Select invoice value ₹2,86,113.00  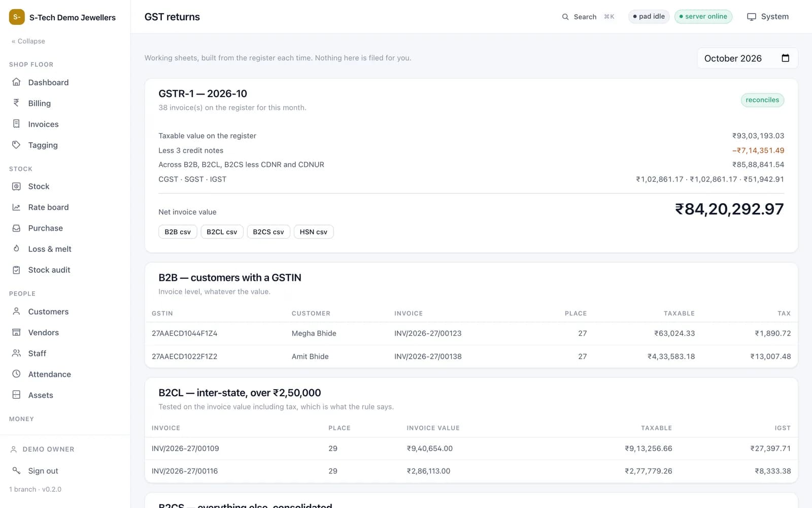point(428,471)
